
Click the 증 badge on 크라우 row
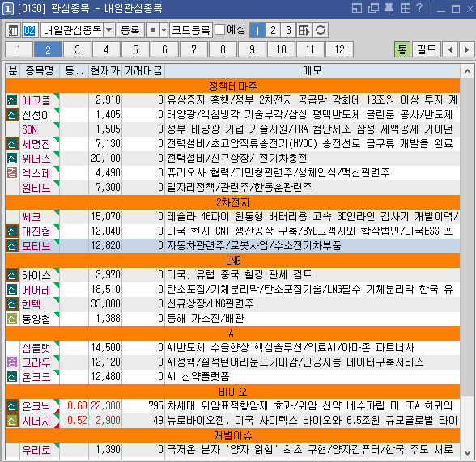click(12, 362)
